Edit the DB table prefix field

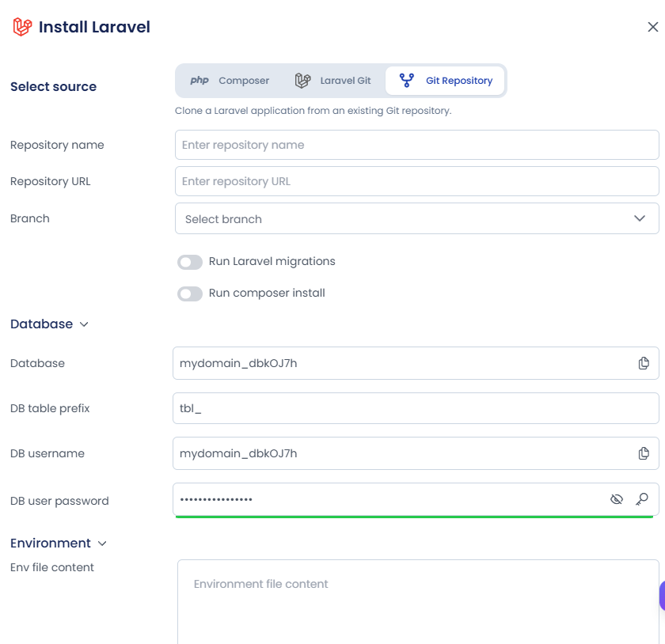pyautogui.click(x=416, y=408)
